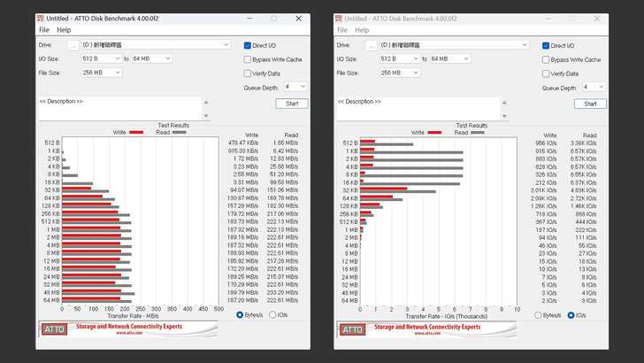
Task: Click the ATTO app icon in right window title bar
Action: pos(339,19)
